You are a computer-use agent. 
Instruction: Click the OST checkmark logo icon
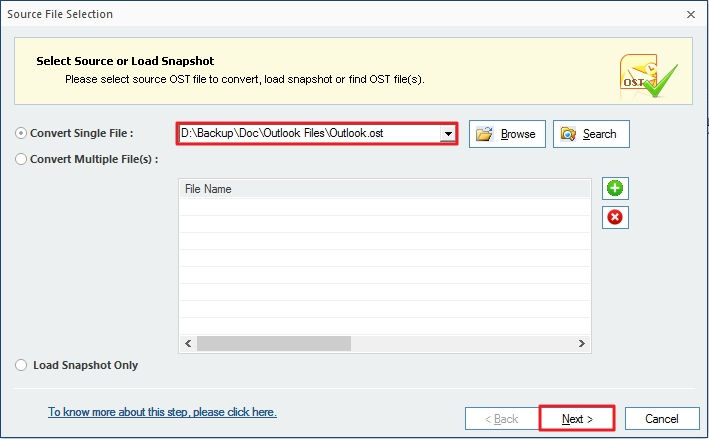[648, 74]
